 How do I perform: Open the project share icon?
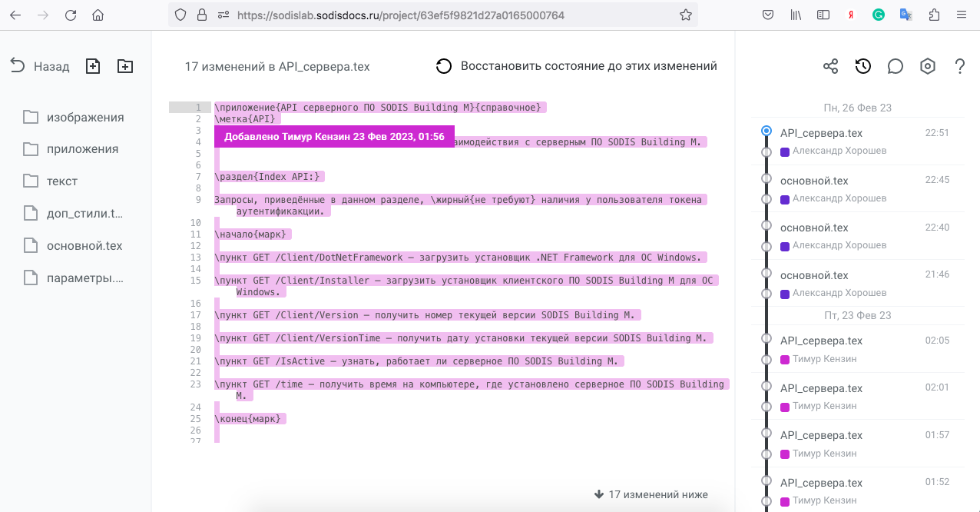point(830,66)
